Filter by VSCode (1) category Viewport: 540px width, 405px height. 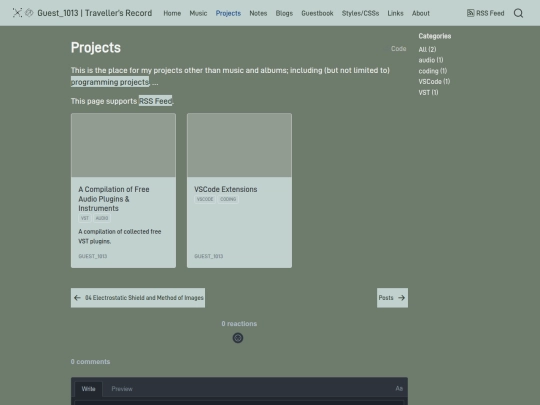point(434,82)
